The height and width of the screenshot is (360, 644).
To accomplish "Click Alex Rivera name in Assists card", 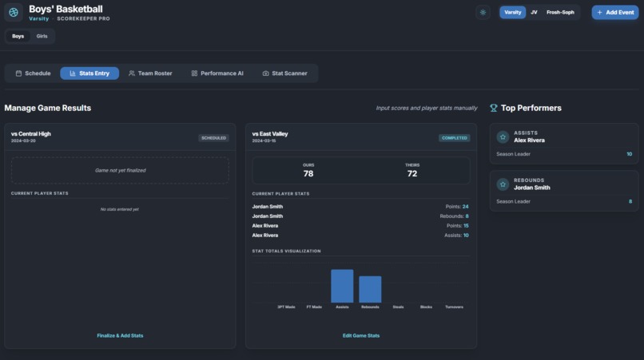I will click(x=529, y=140).
